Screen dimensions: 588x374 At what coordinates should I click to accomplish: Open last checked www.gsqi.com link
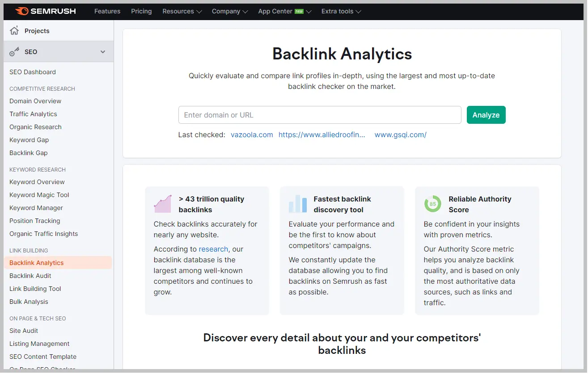click(401, 134)
